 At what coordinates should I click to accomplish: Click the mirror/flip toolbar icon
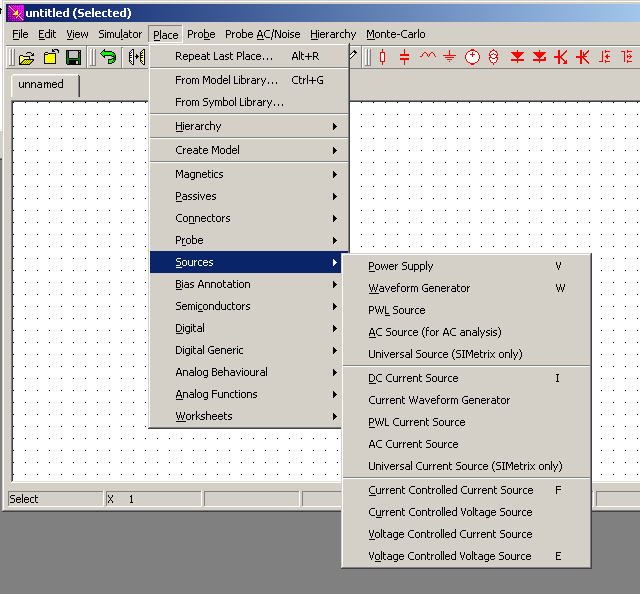[x=136, y=57]
